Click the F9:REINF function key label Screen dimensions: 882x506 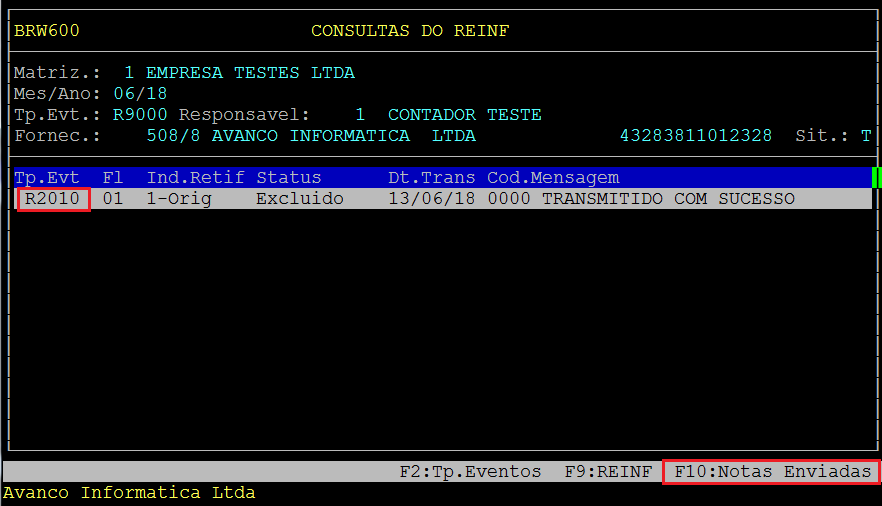pos(608,471)
